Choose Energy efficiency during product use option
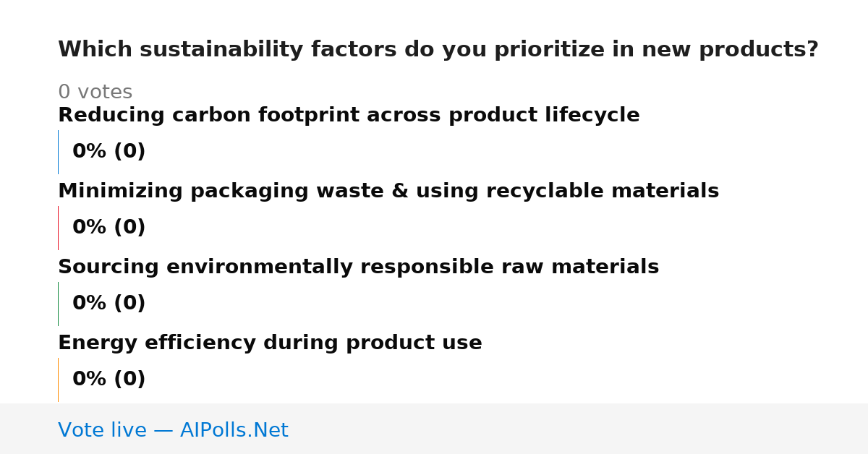The height and width of the screenshot is (454, 868). click(270, 343)
